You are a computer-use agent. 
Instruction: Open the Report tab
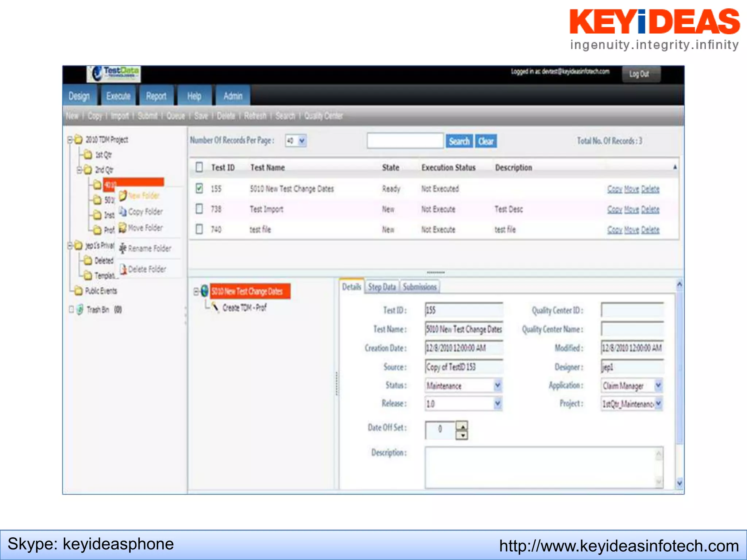[x=156, y=96]
